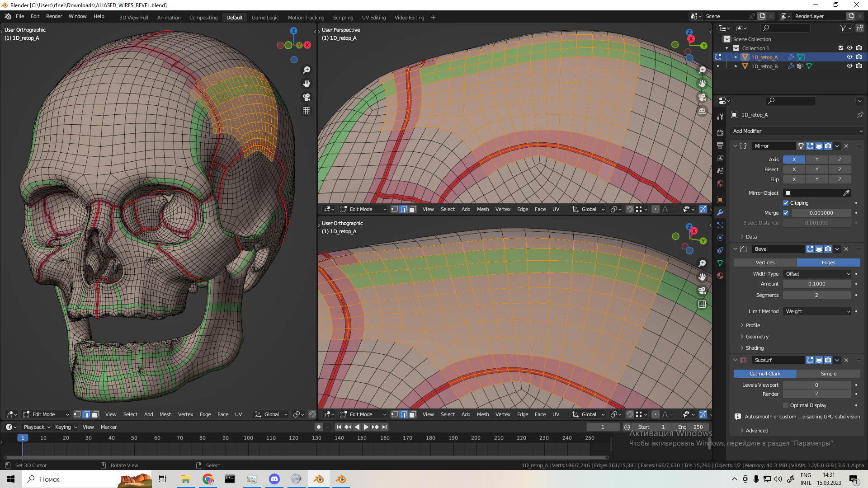This screenshot has height=488, width=868.
Task: Select vertex select mode in left viewport header
Action: 77,414
